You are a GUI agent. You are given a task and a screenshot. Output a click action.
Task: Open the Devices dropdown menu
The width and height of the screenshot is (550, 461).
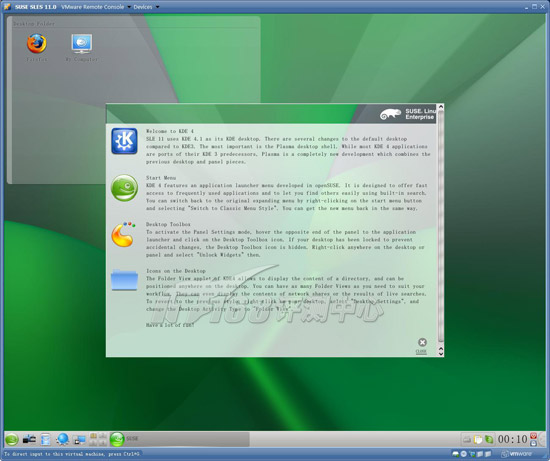(x=146, y=7)
